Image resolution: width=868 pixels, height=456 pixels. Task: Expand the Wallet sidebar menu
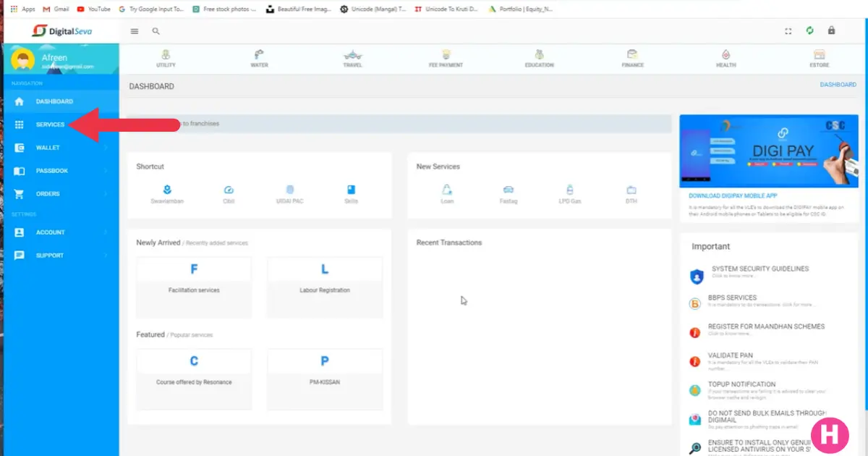(x=48, y=148)
